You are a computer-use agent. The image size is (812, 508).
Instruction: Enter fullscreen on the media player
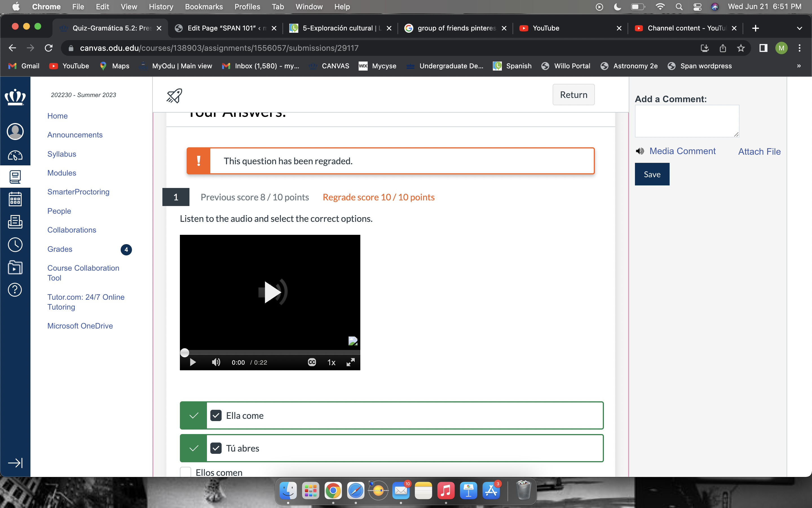pos(351,362)
